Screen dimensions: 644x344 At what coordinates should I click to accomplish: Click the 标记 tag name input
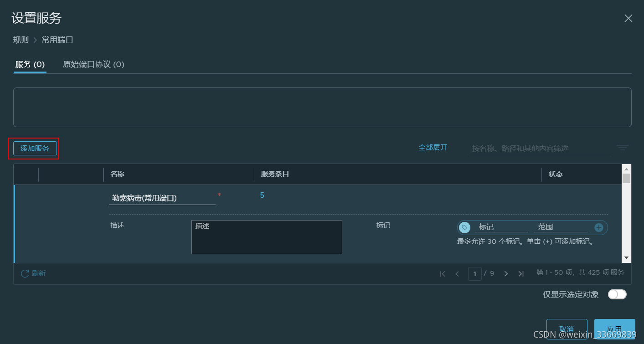501,227
